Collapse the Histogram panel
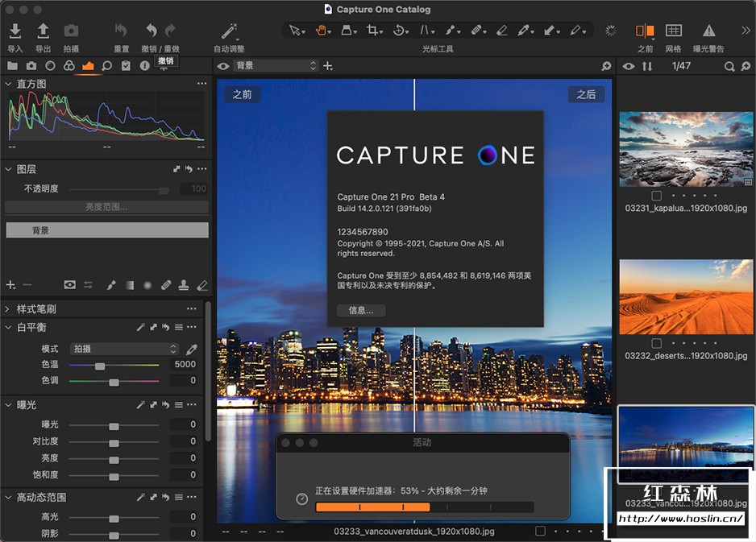 [8, 84]
